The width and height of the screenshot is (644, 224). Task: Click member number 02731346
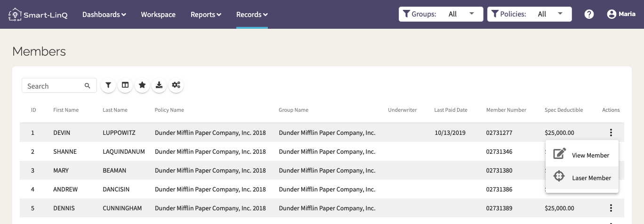pyautogui.click(x=499, y=151)
